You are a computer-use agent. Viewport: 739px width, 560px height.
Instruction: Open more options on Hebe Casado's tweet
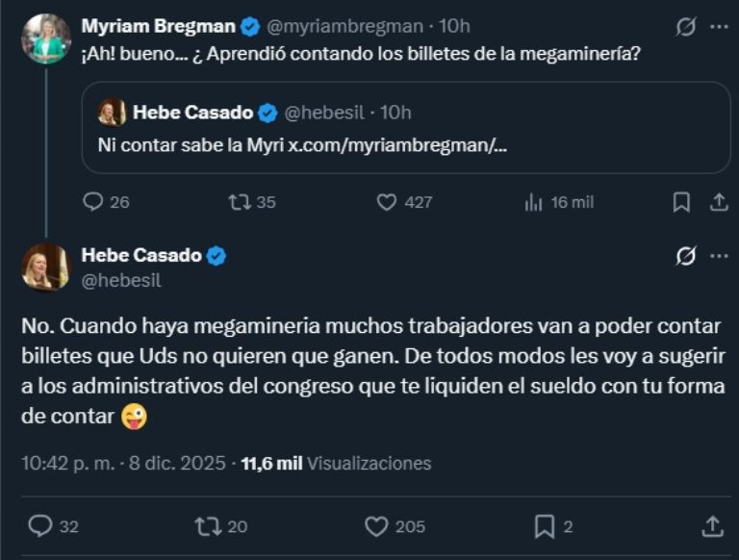point(719,256)
